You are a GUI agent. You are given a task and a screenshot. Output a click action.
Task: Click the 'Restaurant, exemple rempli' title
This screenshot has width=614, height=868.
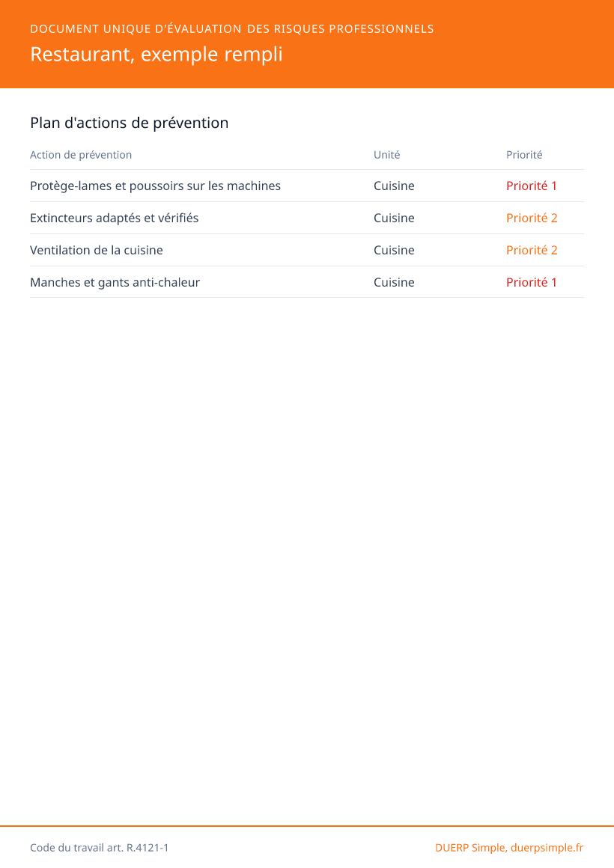156,55
